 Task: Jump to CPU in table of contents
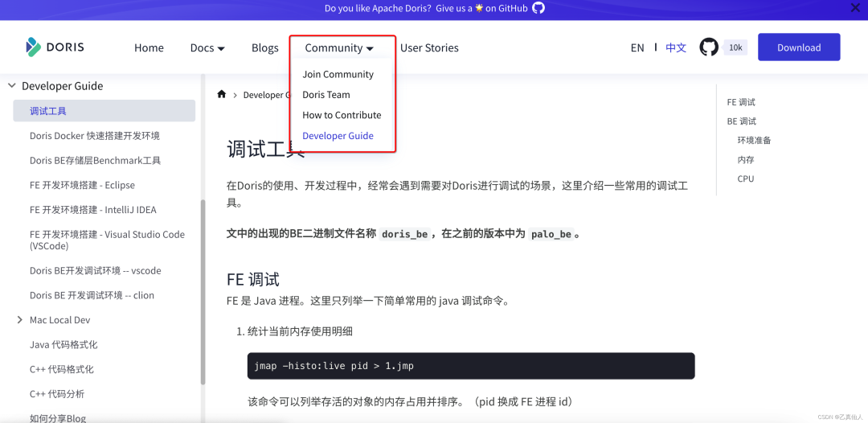coord(746,179)
